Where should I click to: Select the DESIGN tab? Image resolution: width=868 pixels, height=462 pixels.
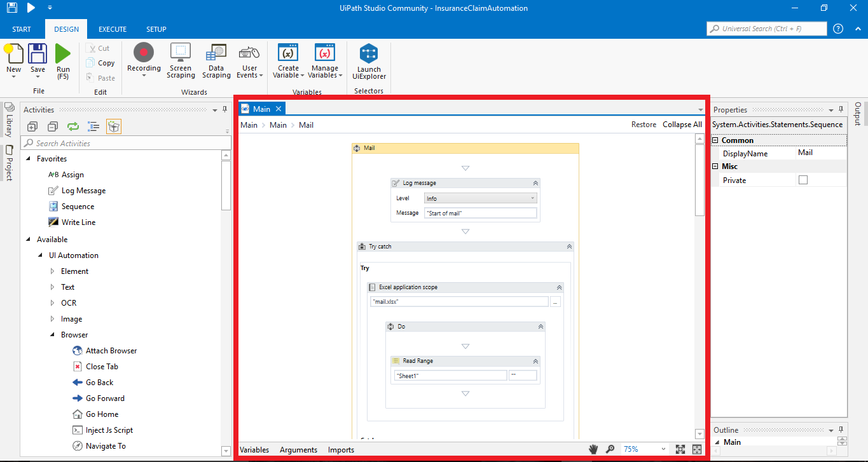click(67, 29)
